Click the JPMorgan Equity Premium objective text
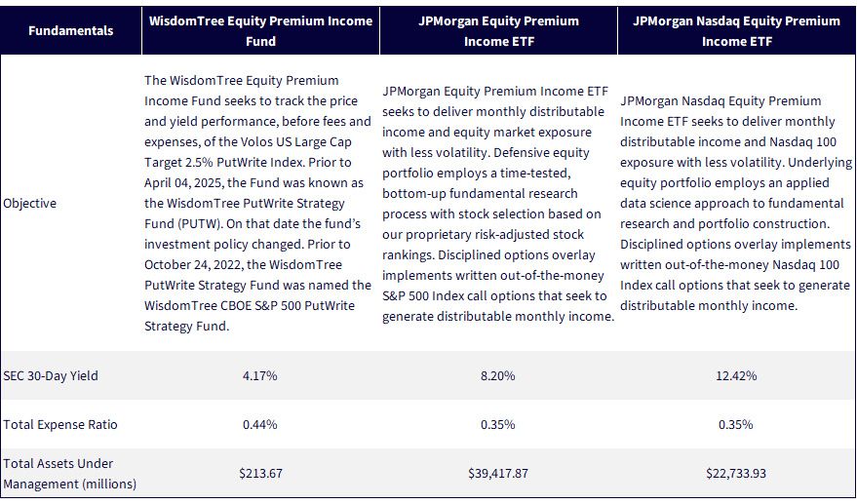 coord(498,204)
